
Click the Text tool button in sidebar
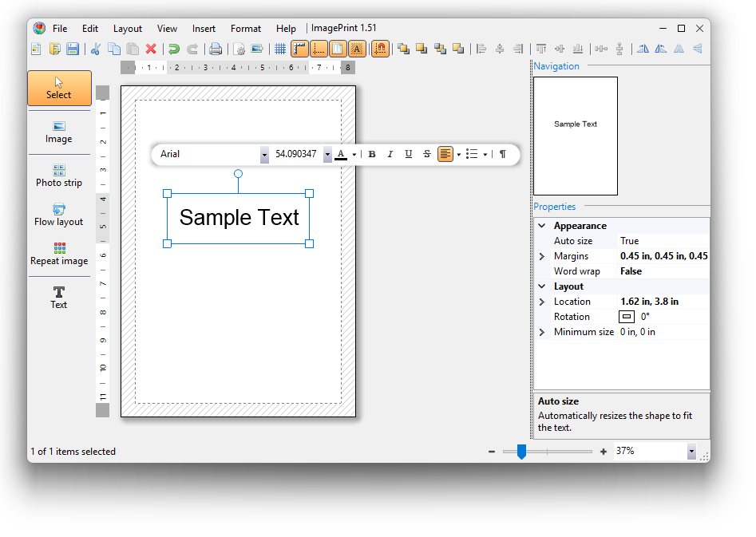coord(59,298)
